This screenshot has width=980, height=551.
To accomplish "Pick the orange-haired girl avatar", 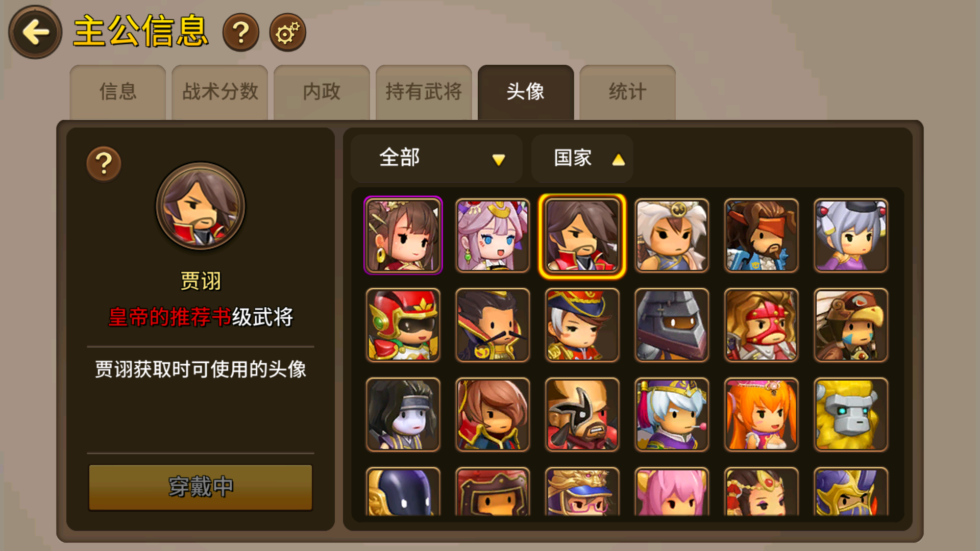I will (761, 414).
